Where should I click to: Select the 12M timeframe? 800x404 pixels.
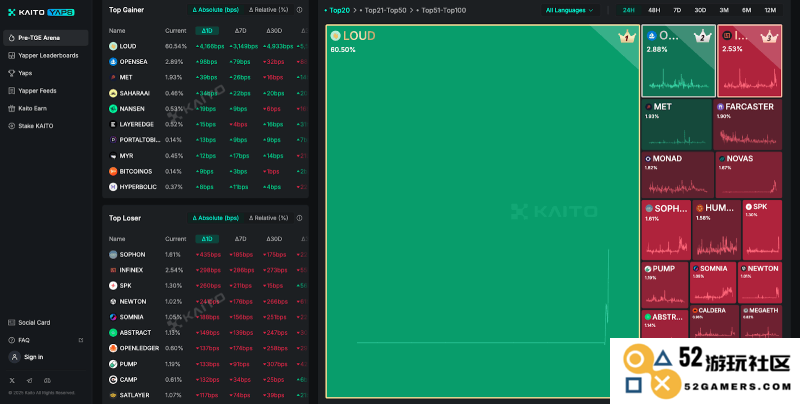point(770,10)
